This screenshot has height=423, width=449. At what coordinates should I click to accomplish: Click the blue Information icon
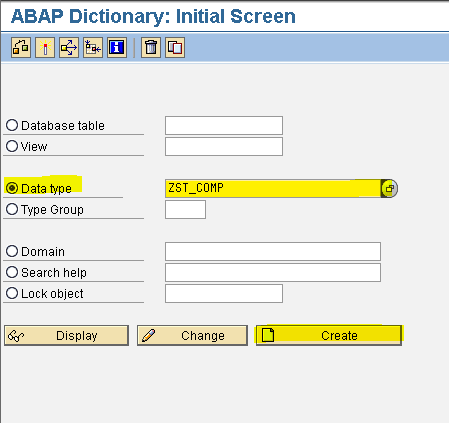coord(117,48)
